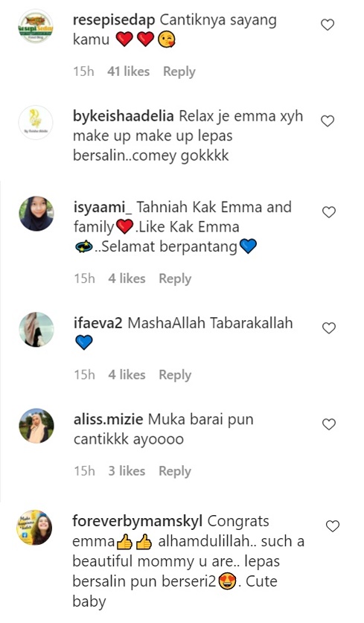
Task: Reply to isyaami_'s comment
Action: pyautogui.click(x=175, y=279)
